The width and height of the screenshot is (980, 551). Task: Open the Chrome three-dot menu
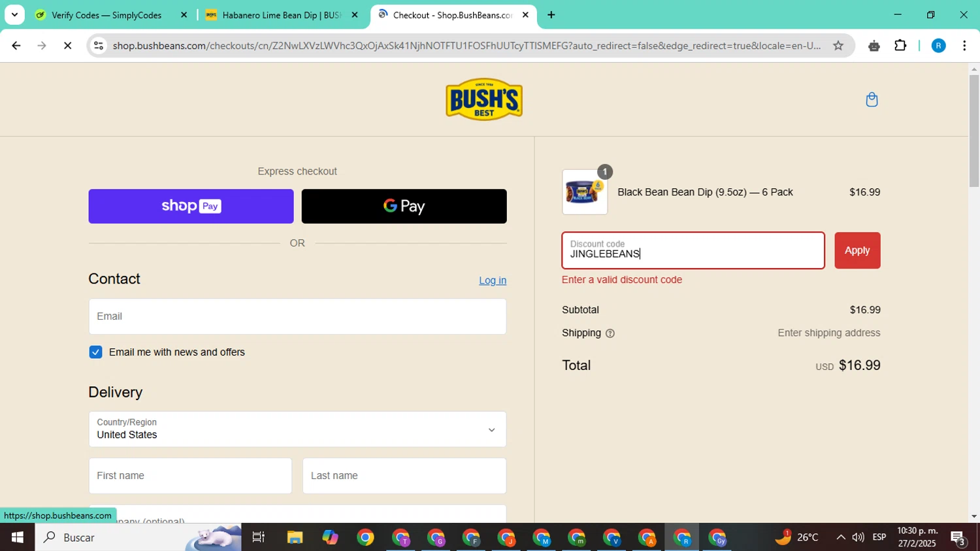[964, 46]
